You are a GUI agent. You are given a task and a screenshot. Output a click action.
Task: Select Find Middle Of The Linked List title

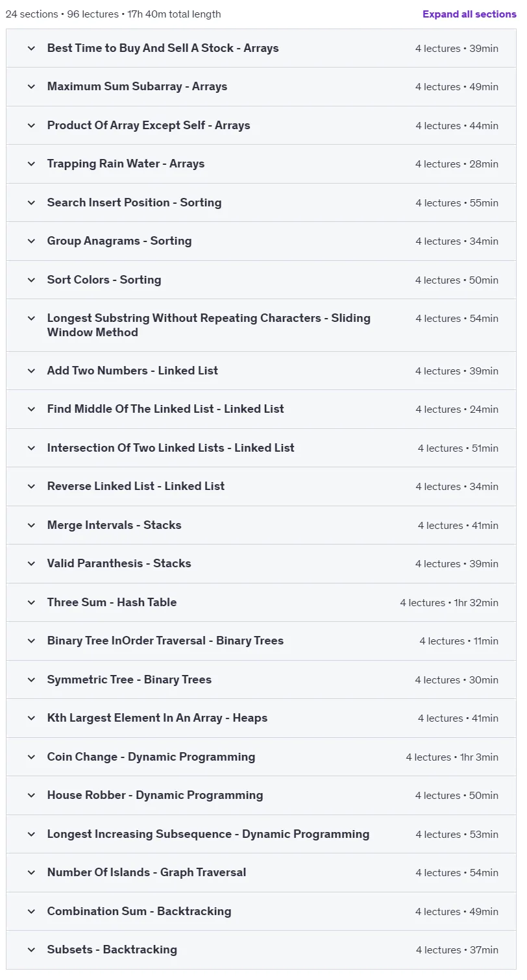165,409
